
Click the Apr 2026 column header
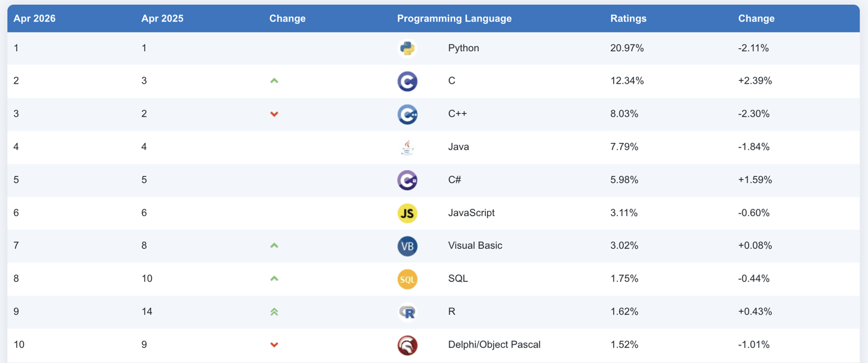[x=34, y=19]
